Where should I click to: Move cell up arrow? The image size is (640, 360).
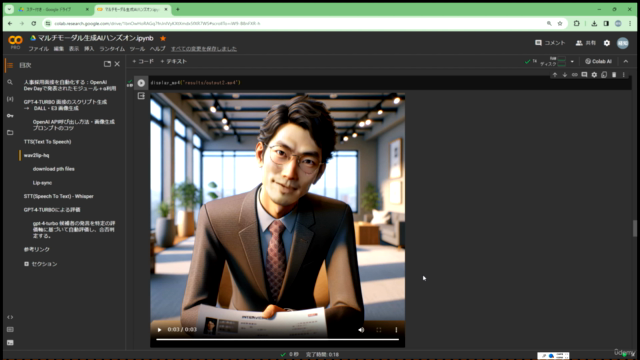(555, 75)
